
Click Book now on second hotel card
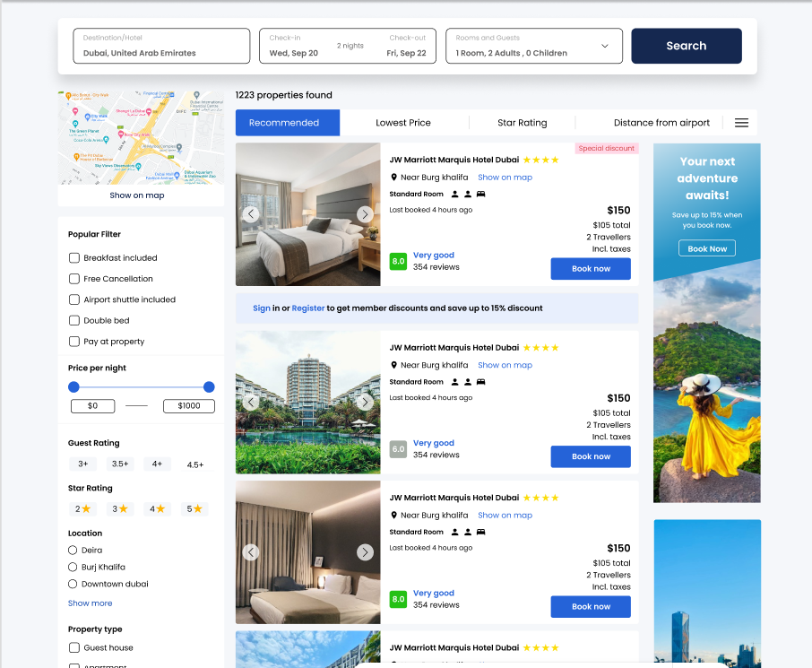(x=591, y=456)
